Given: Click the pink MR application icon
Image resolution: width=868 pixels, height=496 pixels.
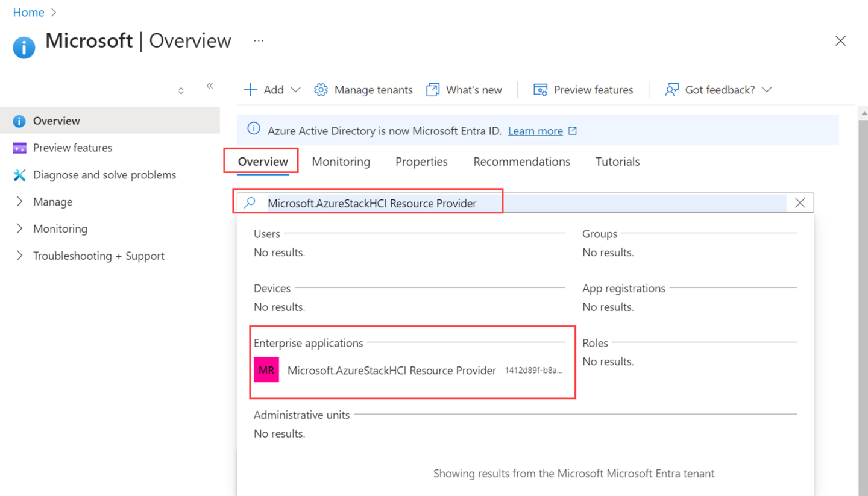Looking at the screenshot, I should (266, 370).
